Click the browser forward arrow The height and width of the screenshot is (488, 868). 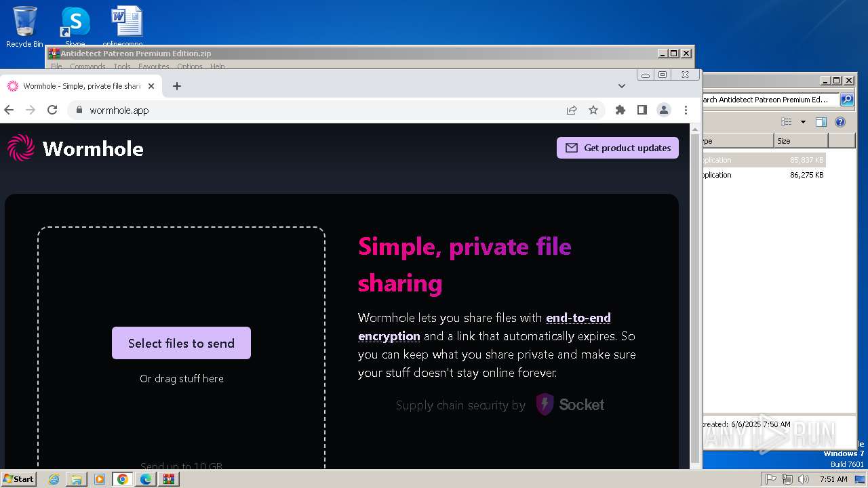pyautogui.click(x=30, y=110)
